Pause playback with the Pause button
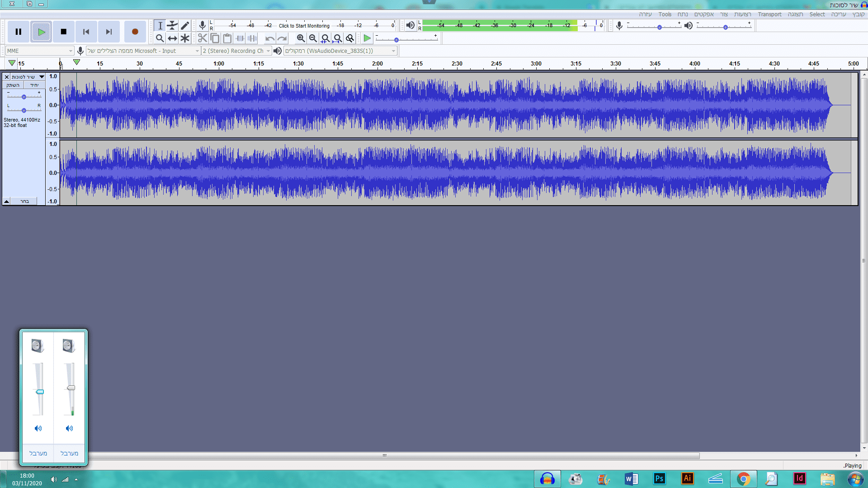This screenshot has height=488, width=868. point(19,32)
